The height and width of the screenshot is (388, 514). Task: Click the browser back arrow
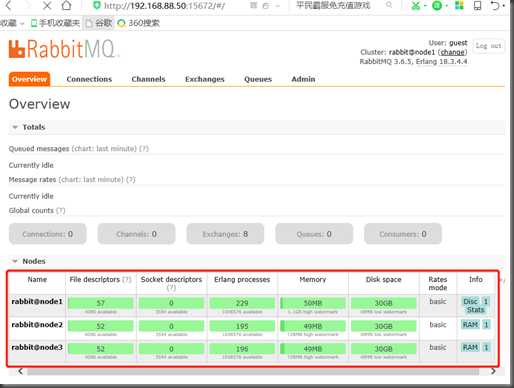pyautogui.click(x=9, y=5)
